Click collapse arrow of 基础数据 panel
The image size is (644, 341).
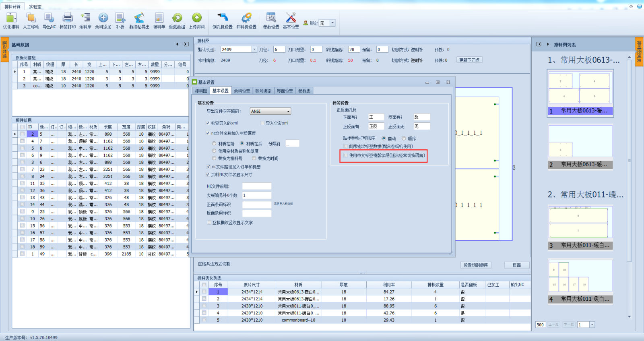[x=177, y=44]
